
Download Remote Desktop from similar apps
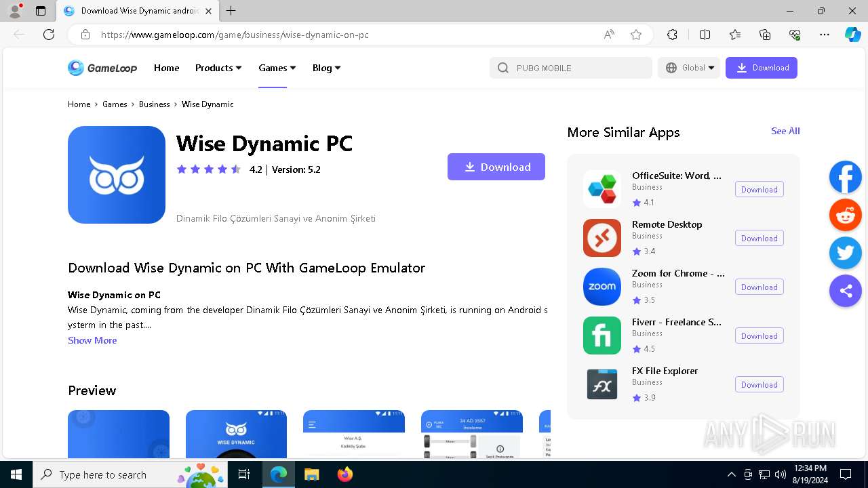(x=759, y=239)
